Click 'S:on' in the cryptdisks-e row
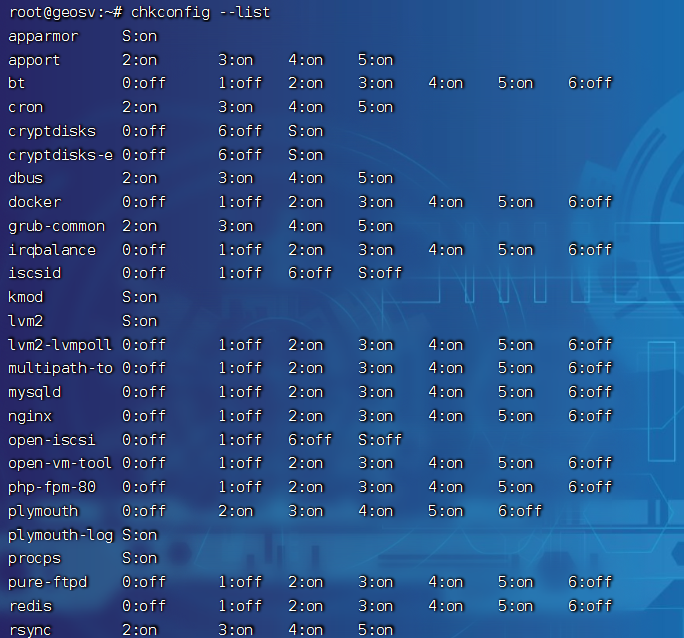Image resolution: width=684 pixels, height=638 pixels. click(306, 155)
